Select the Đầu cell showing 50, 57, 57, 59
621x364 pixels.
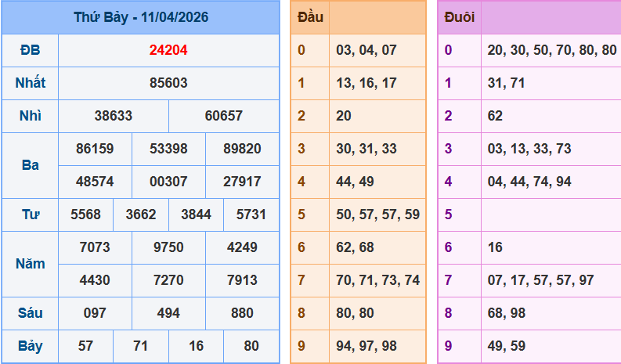(x=377, y=214)
